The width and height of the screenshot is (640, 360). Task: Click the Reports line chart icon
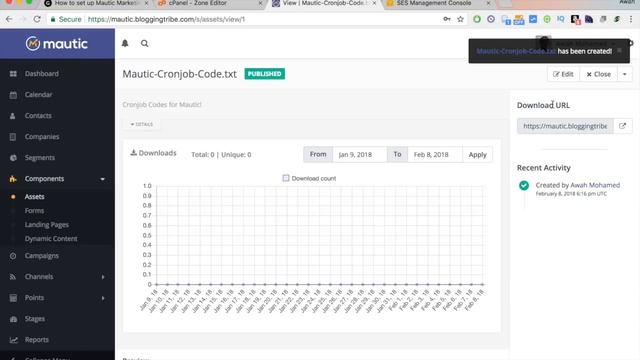pyautogui.click(x=13, y=340)
